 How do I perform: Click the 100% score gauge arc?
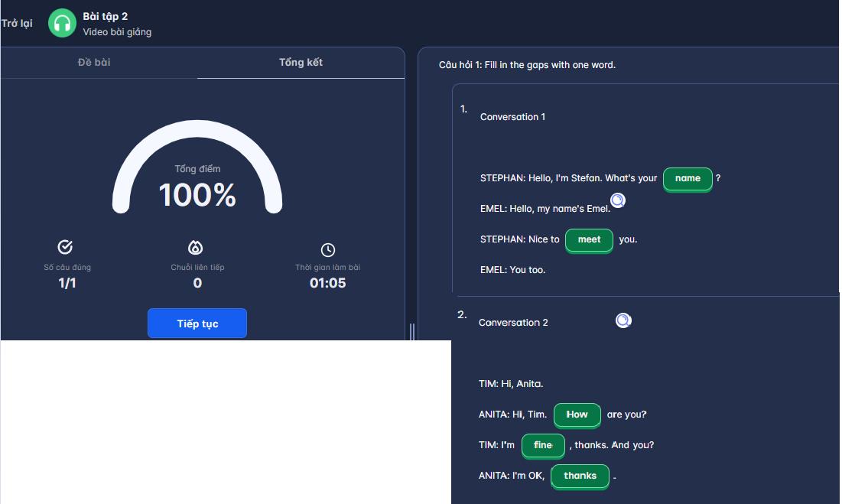(x=197, y=167)
